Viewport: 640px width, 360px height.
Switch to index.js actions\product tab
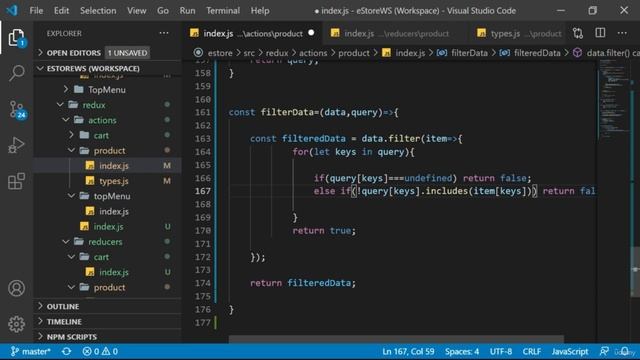(252, 33)
